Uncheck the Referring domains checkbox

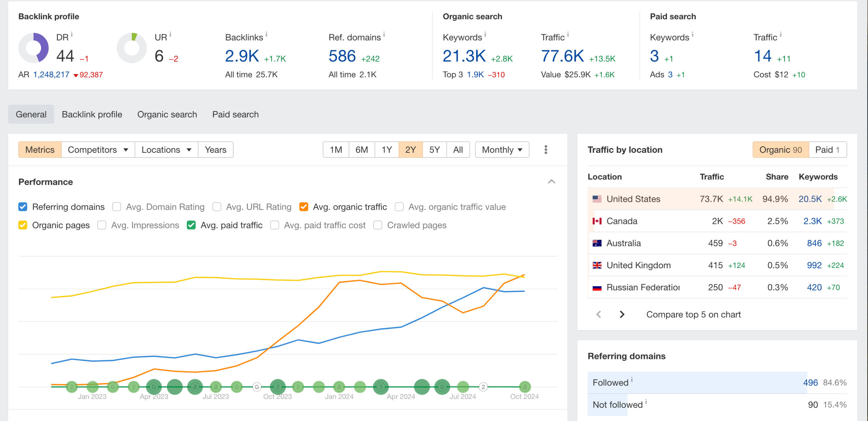(23, 207)
